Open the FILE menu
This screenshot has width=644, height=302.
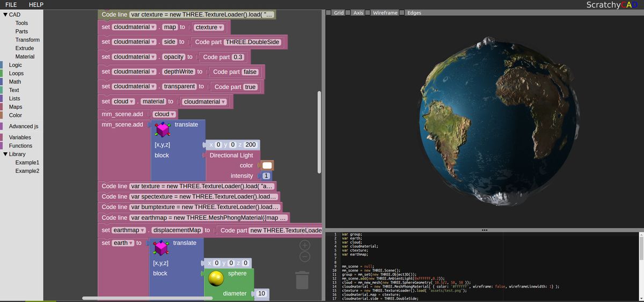(11, 5)
